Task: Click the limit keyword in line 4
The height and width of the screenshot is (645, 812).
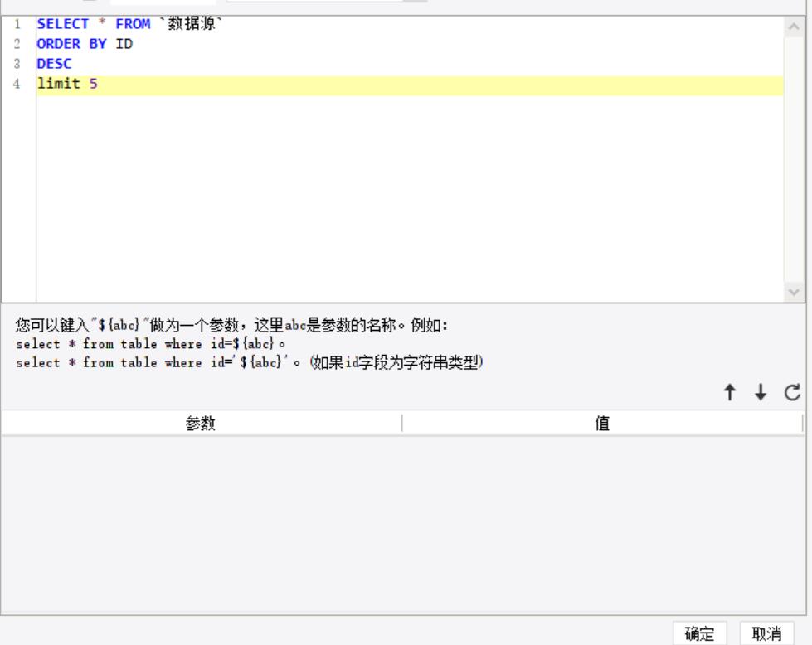Action: click(59, 84)
